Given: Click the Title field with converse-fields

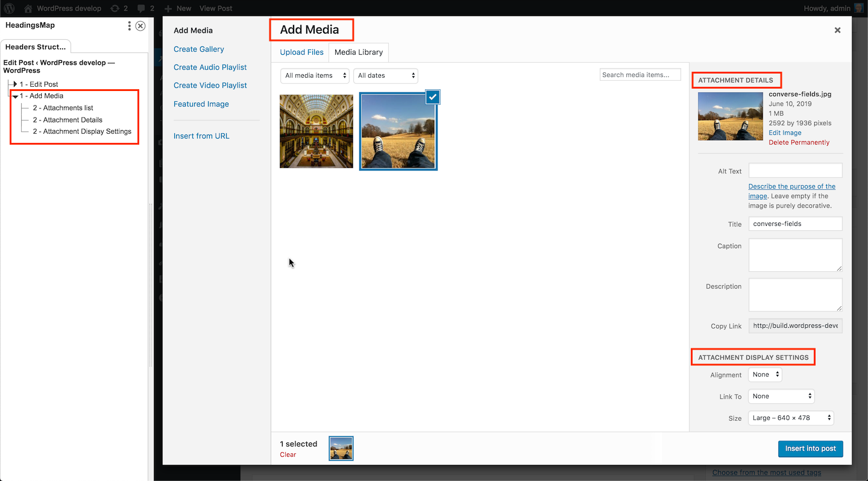Looking at the screenshot, I should click(795, 224).
